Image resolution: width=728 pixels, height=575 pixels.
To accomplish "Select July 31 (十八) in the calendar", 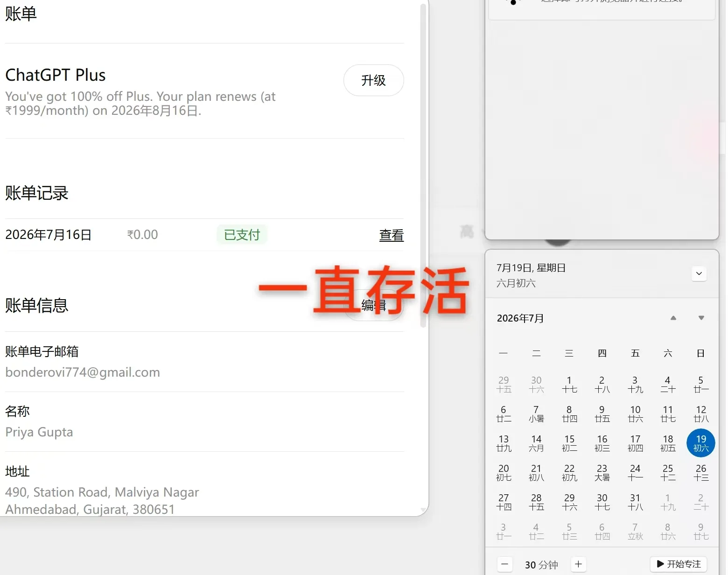I will click(635, 502).
